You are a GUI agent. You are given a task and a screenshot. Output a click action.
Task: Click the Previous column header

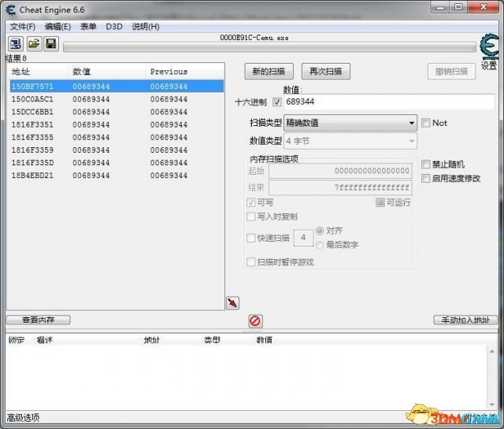(x=185, y=72)
